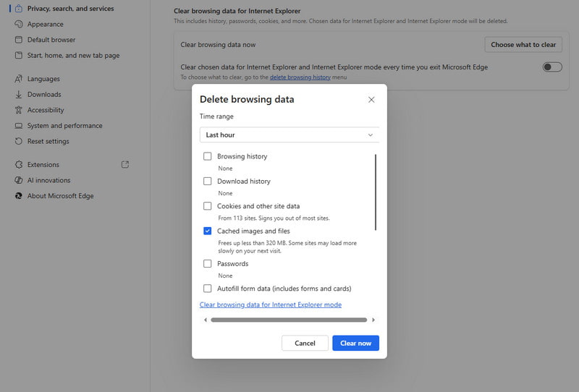Open Extensions from the sidebar

(x=43, y=165)
